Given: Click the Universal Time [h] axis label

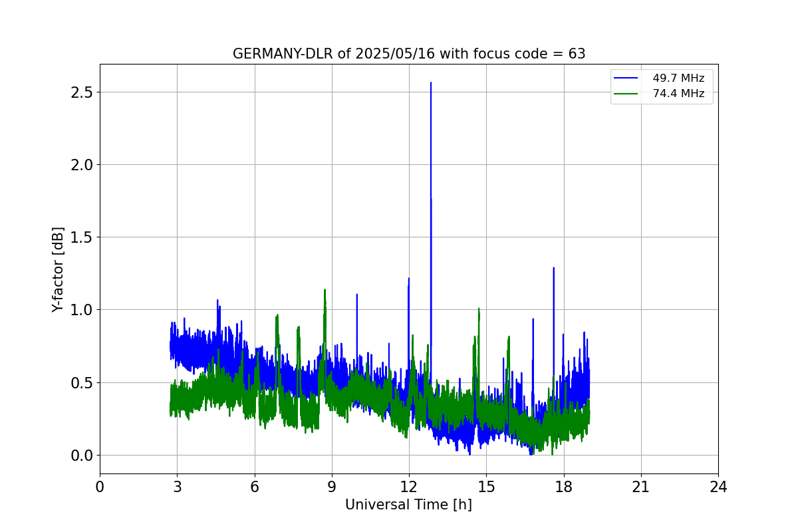Looking at the screenshot, I should [x=408, y=505].
